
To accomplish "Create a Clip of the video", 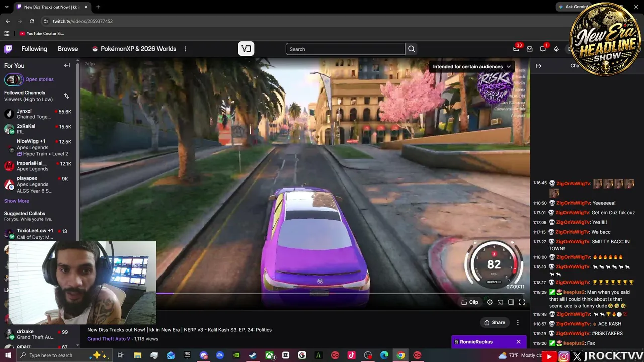I will coord(470,302).
